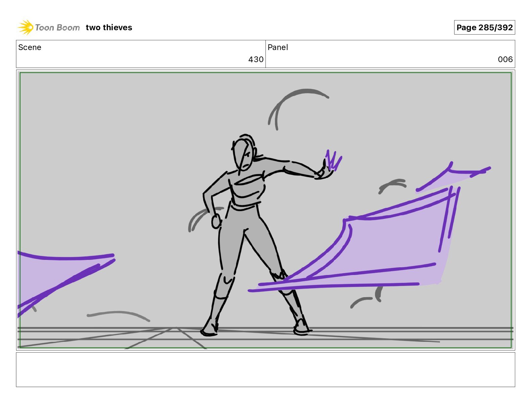Viewport: 532px width, 411px height.
Task: Click the scene number 430
Action: [x=256, y=59]
